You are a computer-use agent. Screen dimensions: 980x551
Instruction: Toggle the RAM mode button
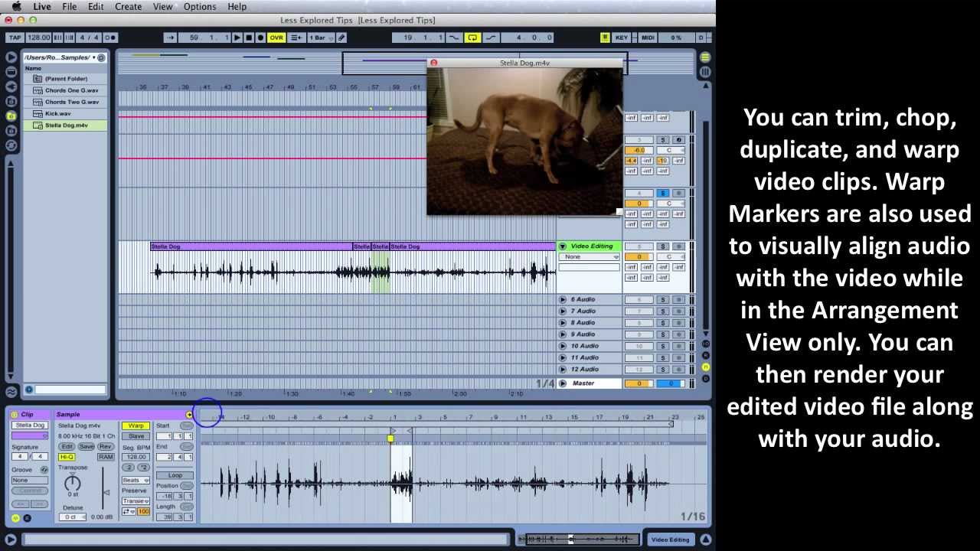106,457
